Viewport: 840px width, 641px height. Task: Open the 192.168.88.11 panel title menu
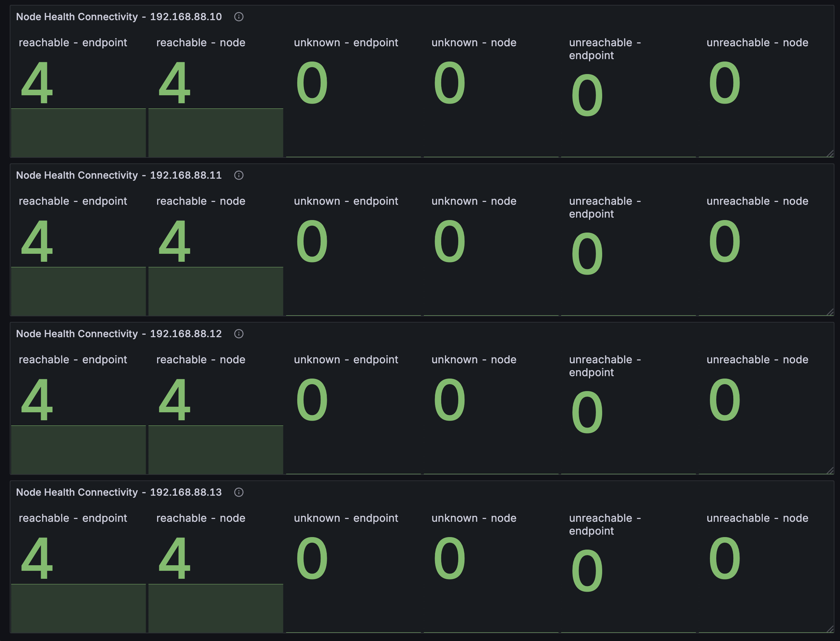(119, 175)
